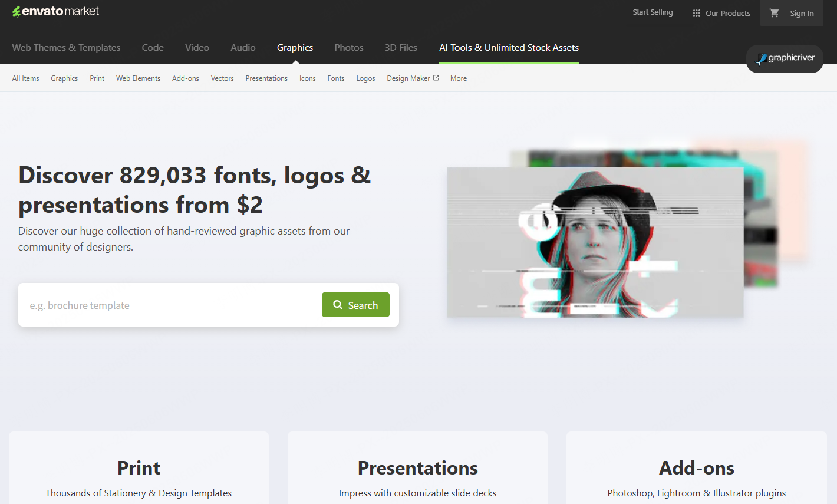837x504 pixels.
Task: Click the Sign In button
Action: (x=801, y=13)
